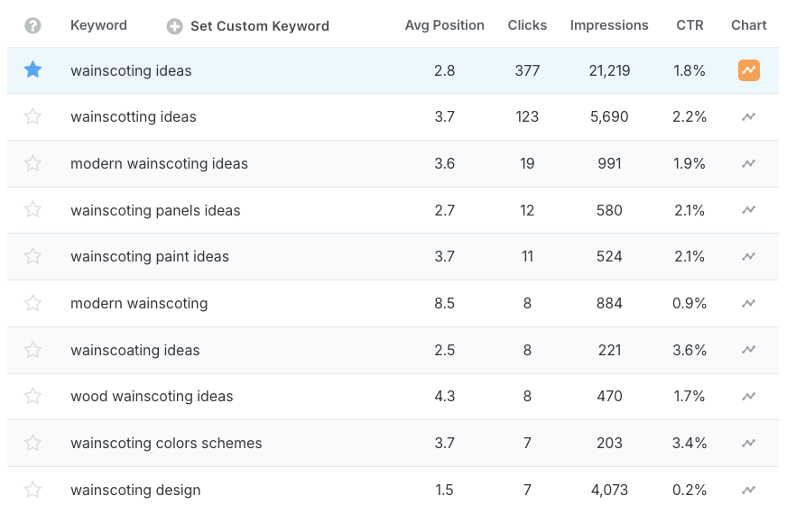Star the wainscoting design keyword
796x532 pixels.
pyautogui.click(x=33, y=490)
